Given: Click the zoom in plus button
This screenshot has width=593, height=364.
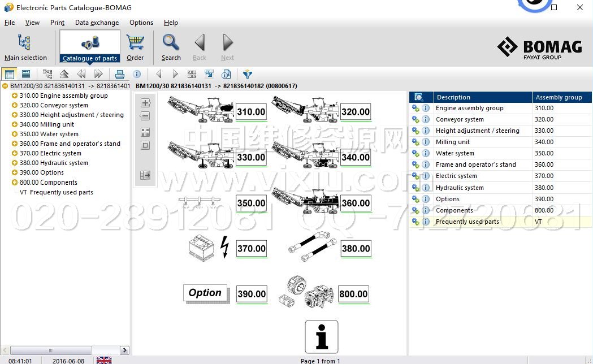Looking at the screenshot, I should pyautogui.click(x=145, y=103).
